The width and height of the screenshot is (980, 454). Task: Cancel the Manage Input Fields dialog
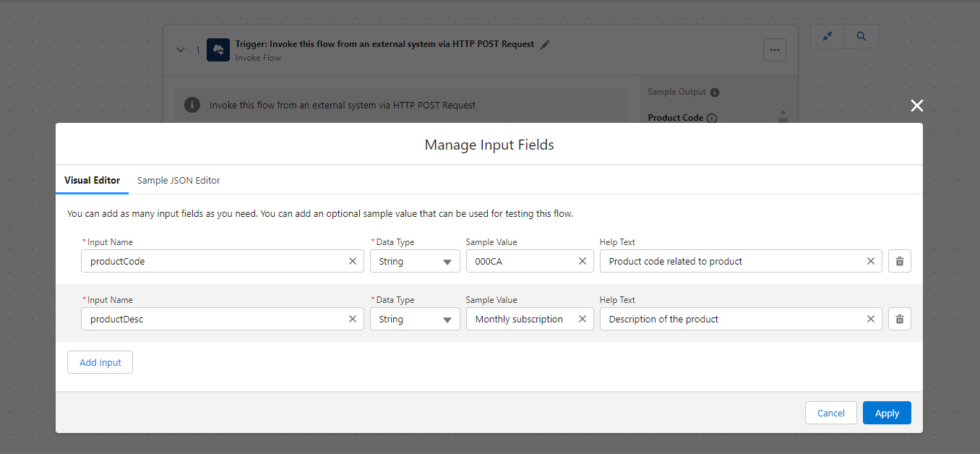pyautogui.click(x=830, y=412)
